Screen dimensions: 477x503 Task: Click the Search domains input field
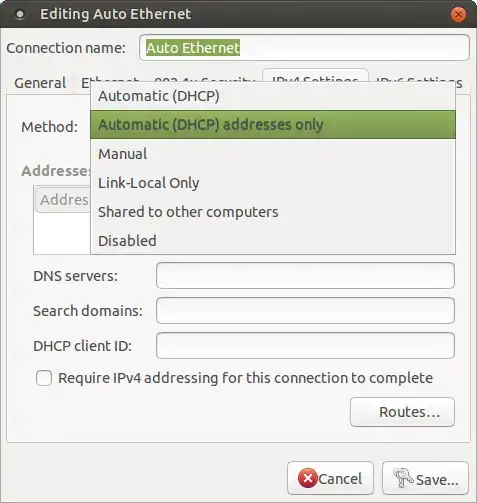tap(305, 311)
